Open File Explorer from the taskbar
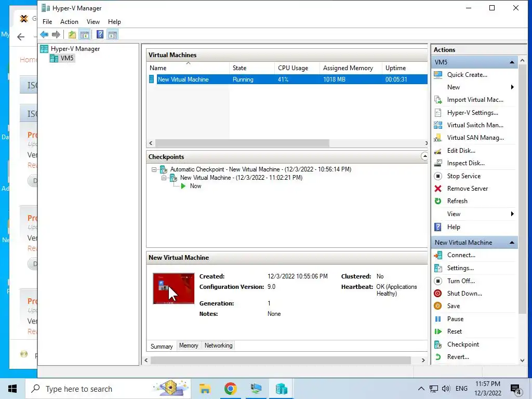The width and height of the screenshot is (532, 399). [x=205, y=389]
